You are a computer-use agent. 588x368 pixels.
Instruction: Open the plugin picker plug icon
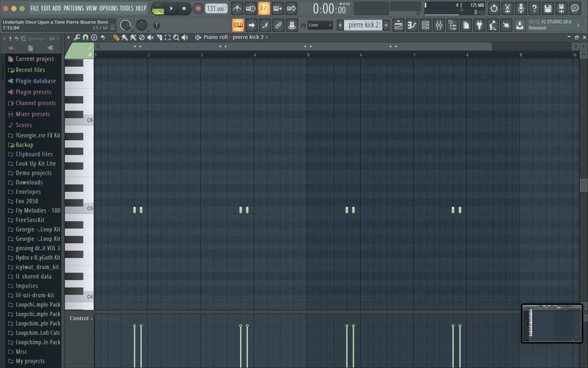point(479,25)
